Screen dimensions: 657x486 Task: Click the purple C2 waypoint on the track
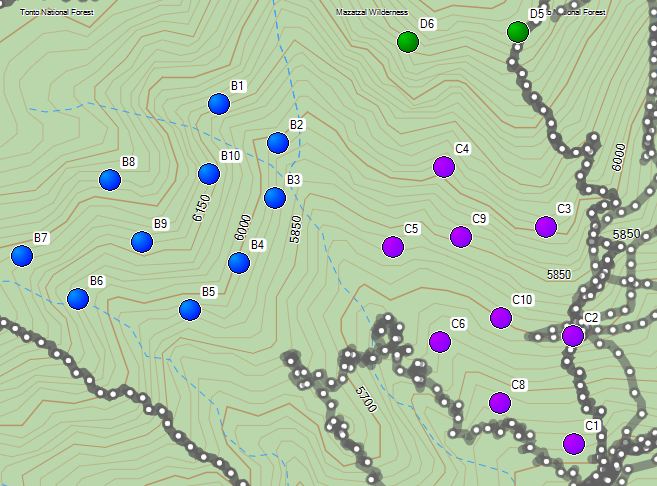click(572, 335)
